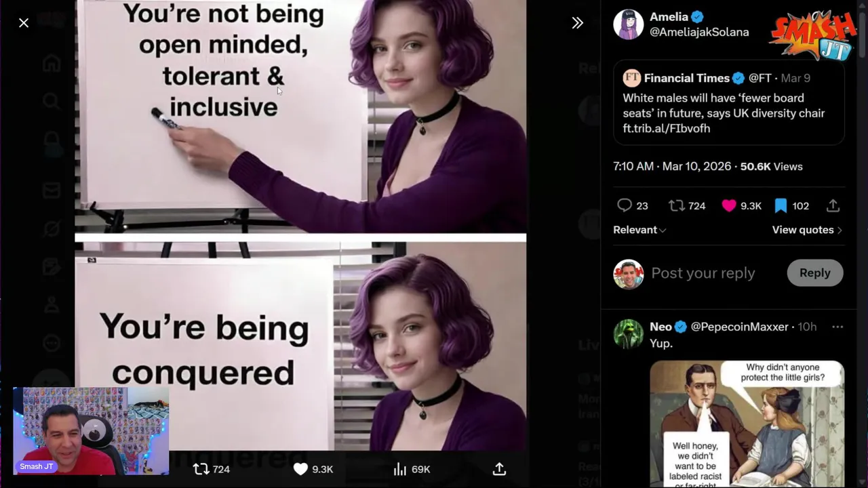The height and width of the screenshot is (488, 868).
Task: Open the ft.trib.al link in quoted tweet
Action: click(667, 128)
